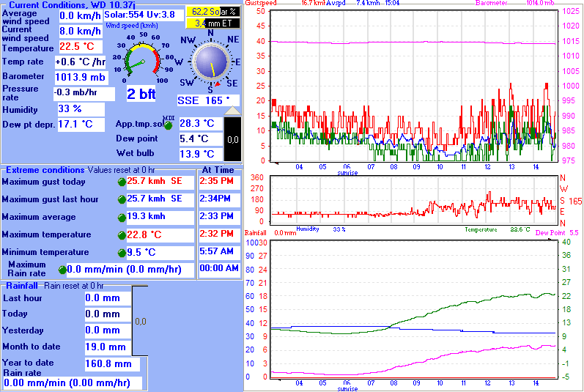Image resolution: width=584 pixels, height=392 pixels.
Task: Click green LED beside Maximum Rain rate
Action: 62,270
